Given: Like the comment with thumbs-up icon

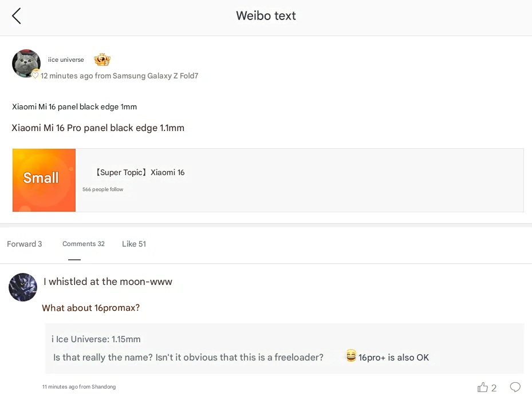Looking at the screenshot, I should pyautogui.click(x=483, y=387).
